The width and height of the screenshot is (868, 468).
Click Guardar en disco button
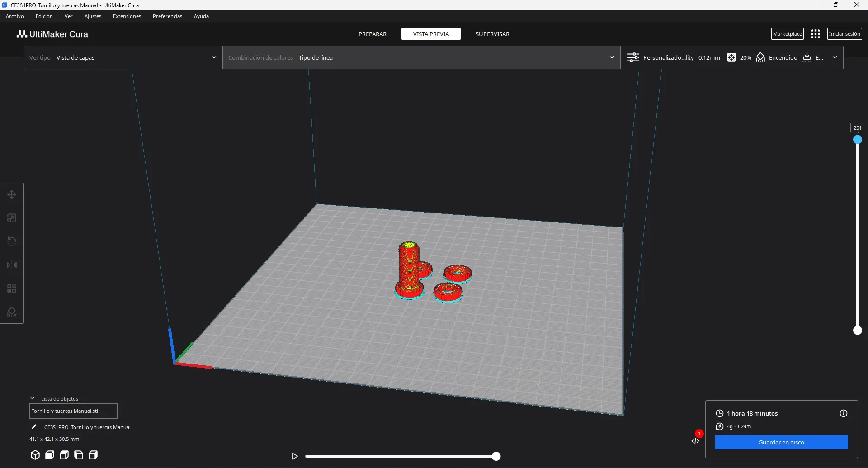781,442
